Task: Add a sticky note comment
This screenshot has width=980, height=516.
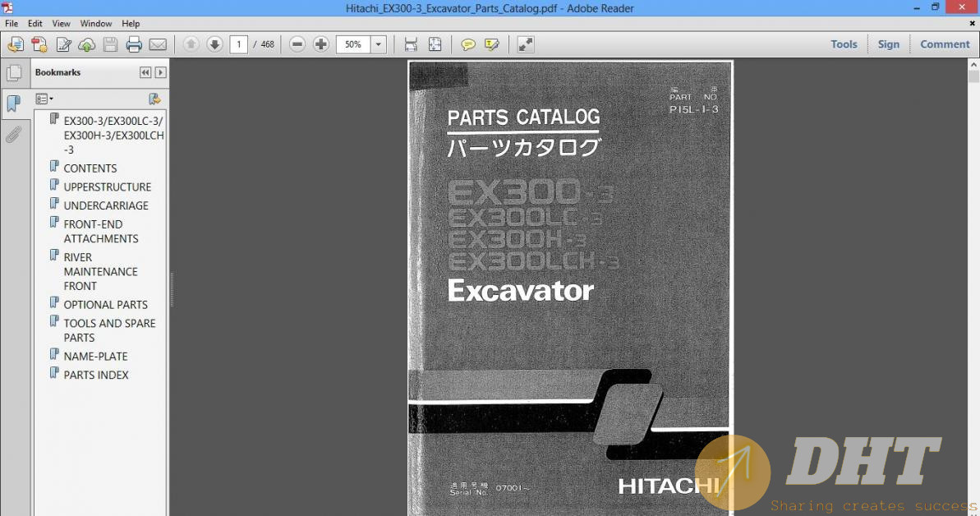Action: pyautogui.click(x=468, y=44)
